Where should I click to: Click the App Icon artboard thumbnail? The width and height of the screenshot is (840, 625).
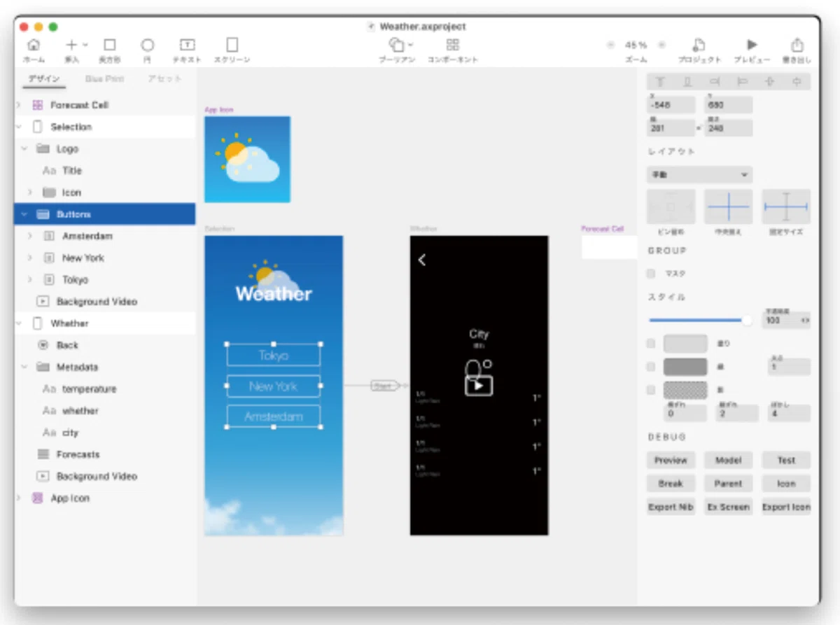247,160
